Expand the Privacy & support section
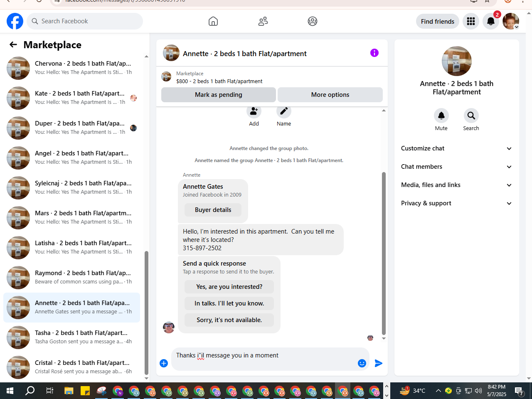This screenshot has width=532, height=399. pos(457,203)
